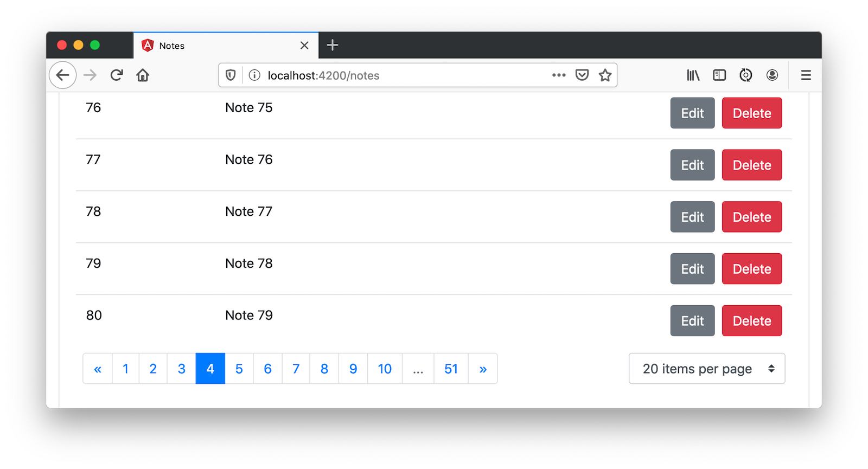Screen dimensions: 868x469
Task: Open tracking protection shield panel
Action: [231, 75]
